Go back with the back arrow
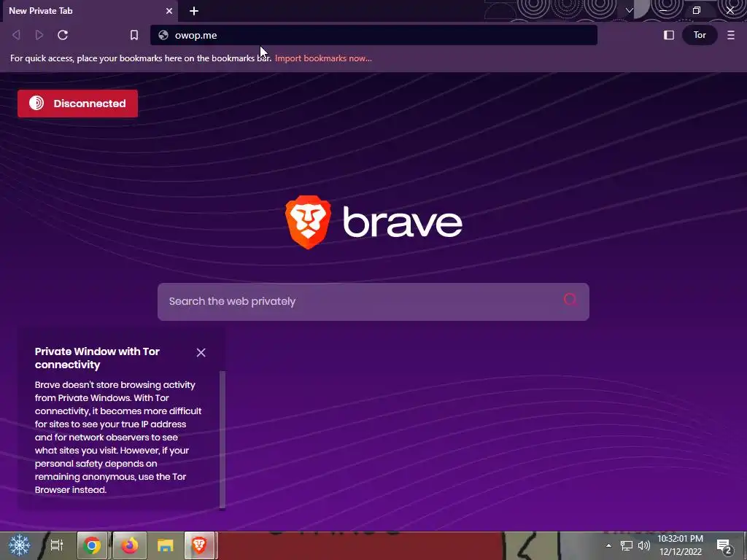 click(x=16, y=35)
